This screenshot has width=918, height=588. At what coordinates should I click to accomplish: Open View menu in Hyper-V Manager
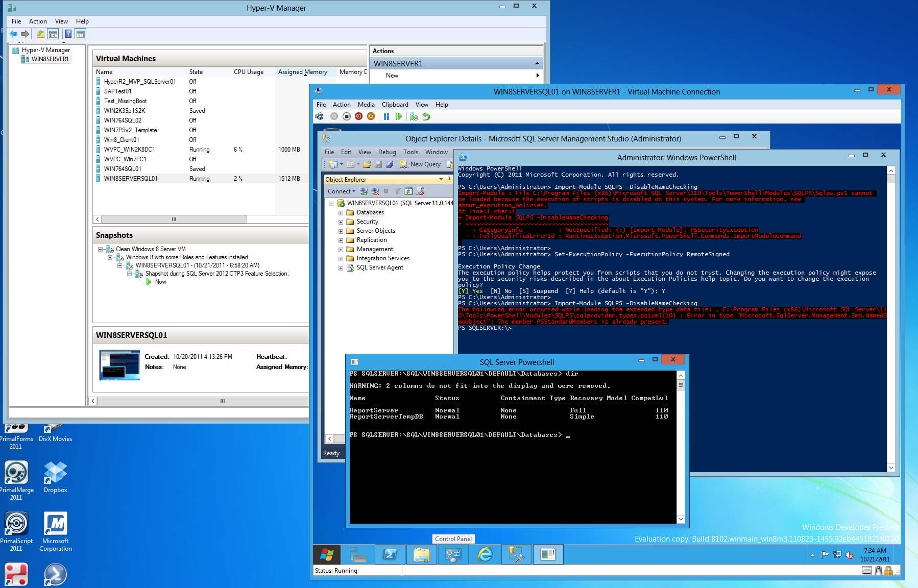click(x=61, y=21)
